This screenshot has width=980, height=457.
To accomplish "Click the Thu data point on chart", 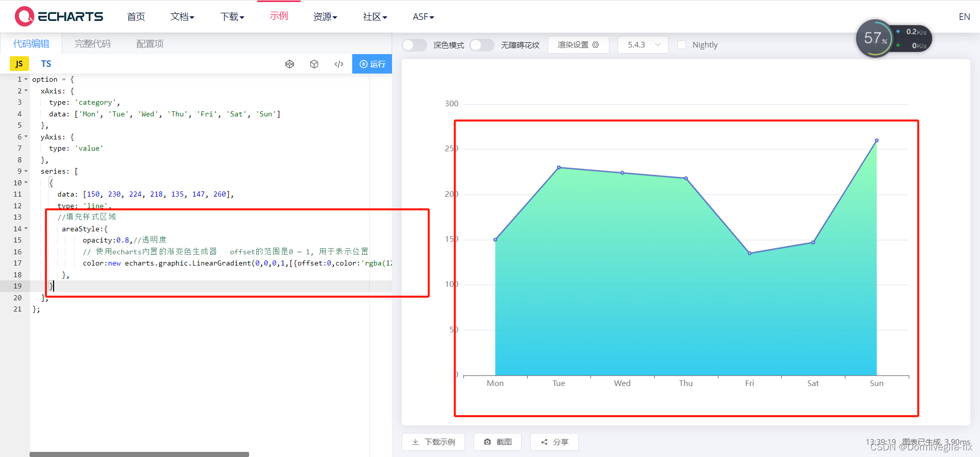I will [686, 178].
